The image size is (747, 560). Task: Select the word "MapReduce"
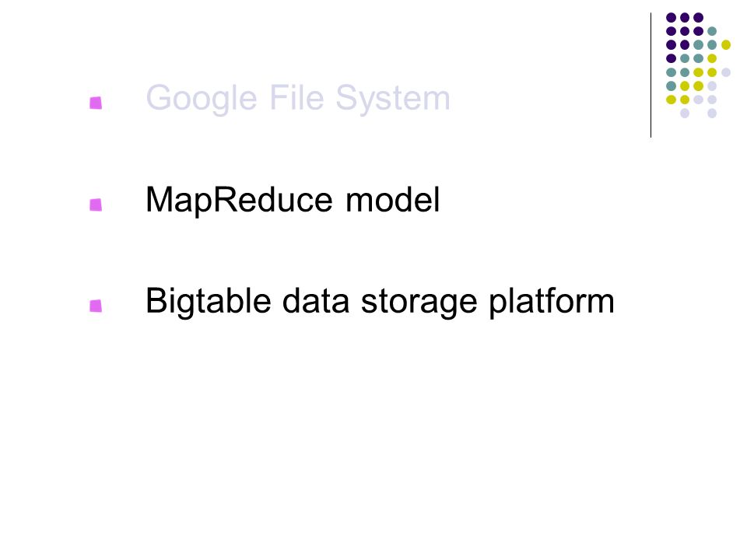[x=239, y=201]
